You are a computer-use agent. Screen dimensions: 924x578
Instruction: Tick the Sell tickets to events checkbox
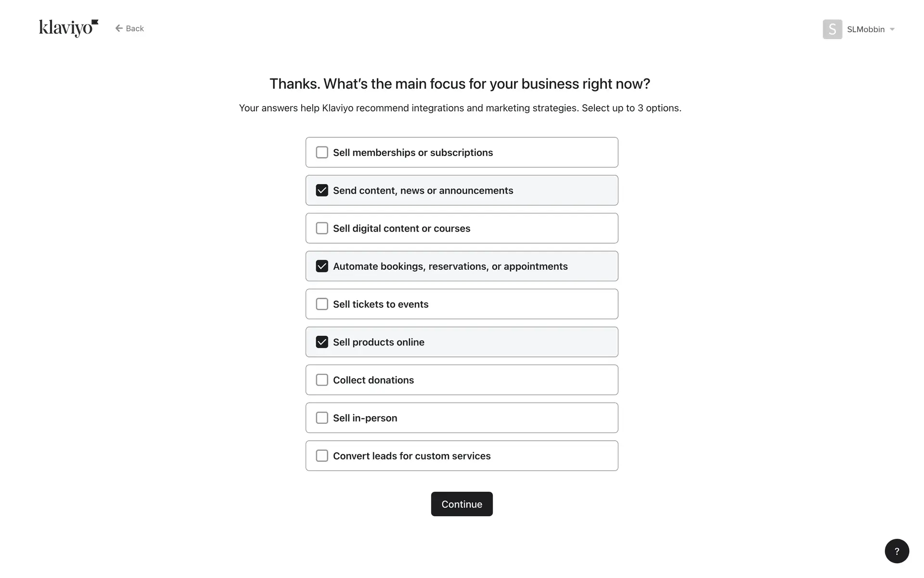pyautogui.click(x=322, y=304)
